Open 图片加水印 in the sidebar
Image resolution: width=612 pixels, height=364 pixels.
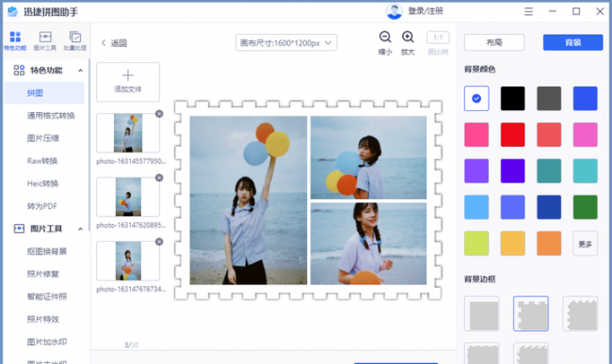tap(47, 341)
